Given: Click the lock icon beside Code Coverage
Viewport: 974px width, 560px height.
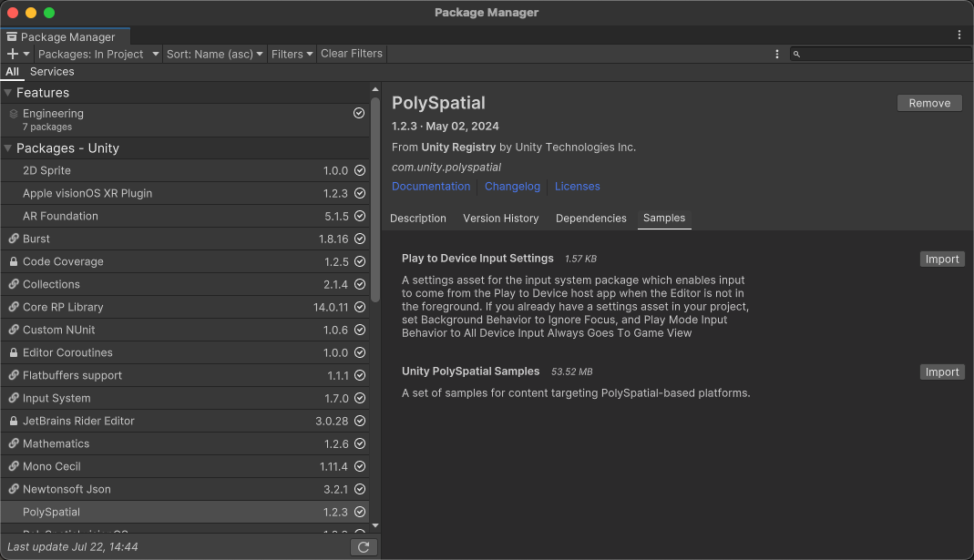Looking at the screenshot, I should (x=14, y=261).
